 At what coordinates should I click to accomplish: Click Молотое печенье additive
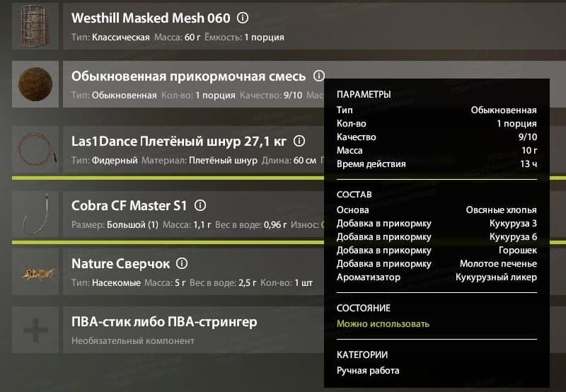click(x=498, y=263)
